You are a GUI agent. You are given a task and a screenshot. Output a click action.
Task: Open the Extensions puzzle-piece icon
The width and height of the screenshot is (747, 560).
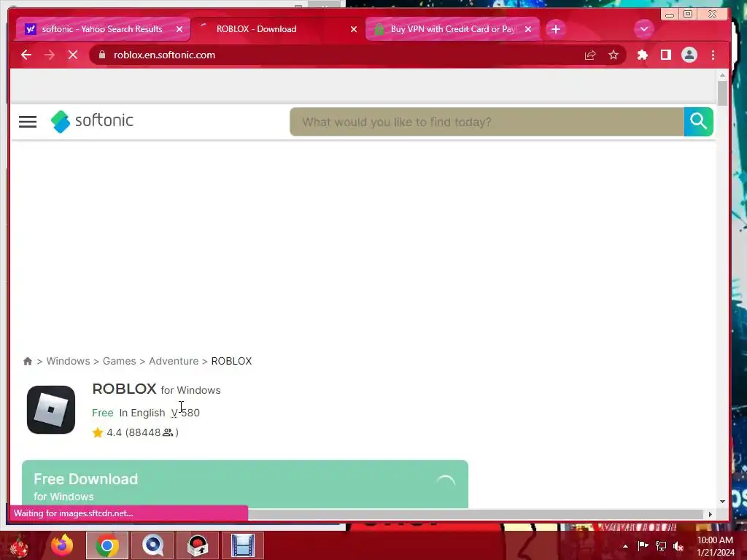[642, 55]
